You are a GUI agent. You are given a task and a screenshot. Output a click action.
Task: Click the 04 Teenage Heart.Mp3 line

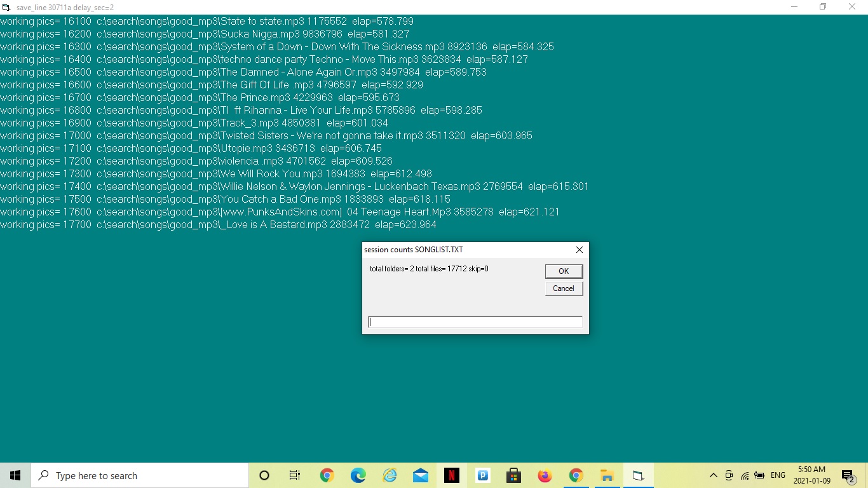point(280,212)
